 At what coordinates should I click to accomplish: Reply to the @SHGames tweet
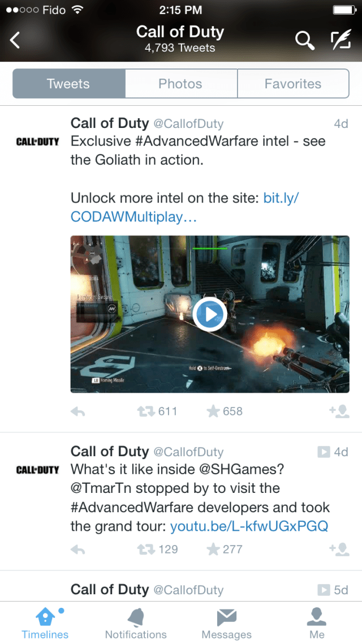[x=77, y=549]
